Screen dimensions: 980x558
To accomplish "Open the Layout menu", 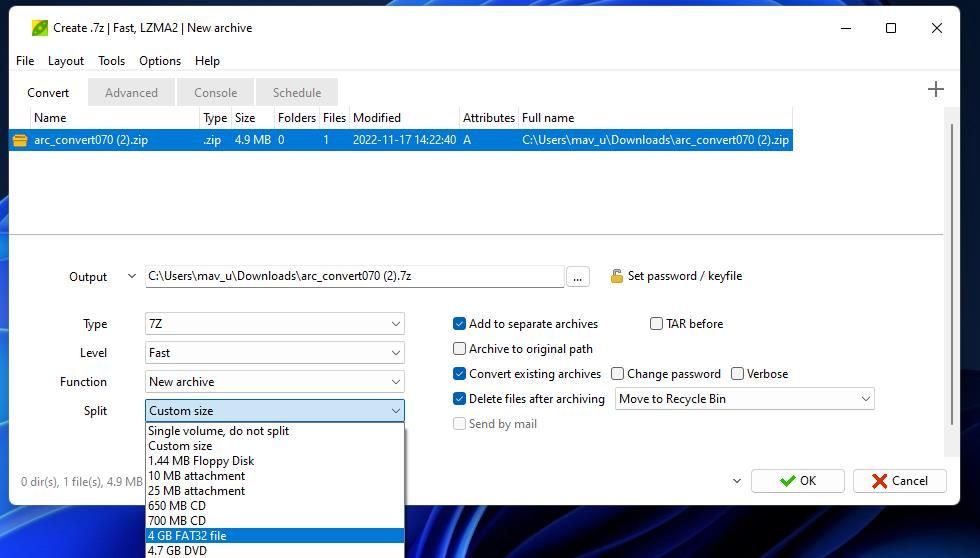I will 66,61.
